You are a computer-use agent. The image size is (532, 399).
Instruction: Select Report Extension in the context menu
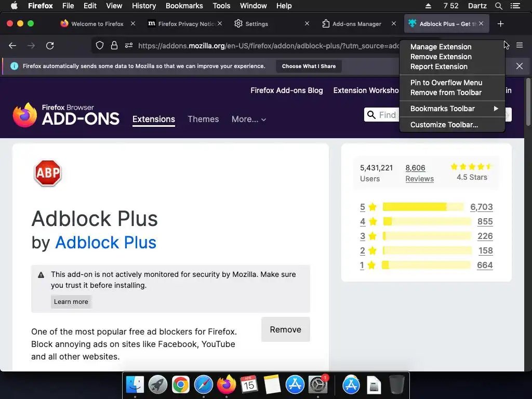click(453, 66)
